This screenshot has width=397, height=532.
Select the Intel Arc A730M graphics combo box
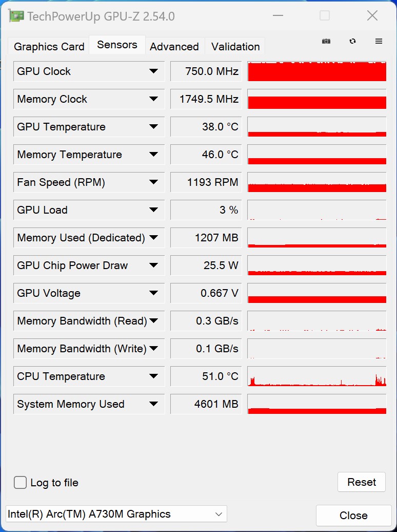tap(116, 514)
